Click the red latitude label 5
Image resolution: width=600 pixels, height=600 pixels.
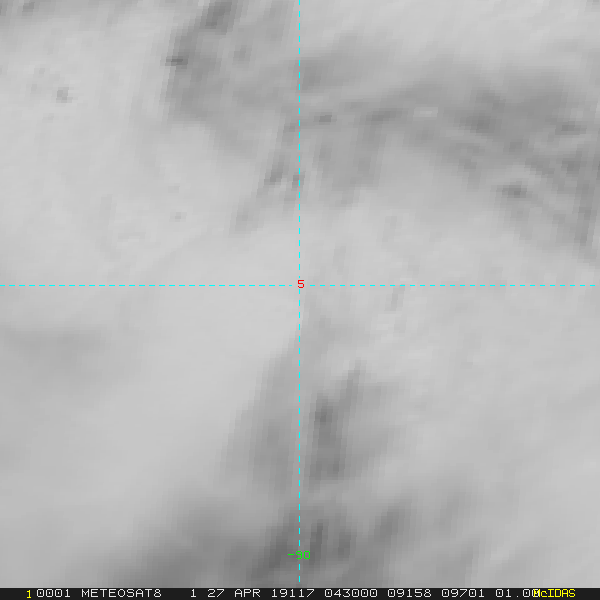click(301, 284)
